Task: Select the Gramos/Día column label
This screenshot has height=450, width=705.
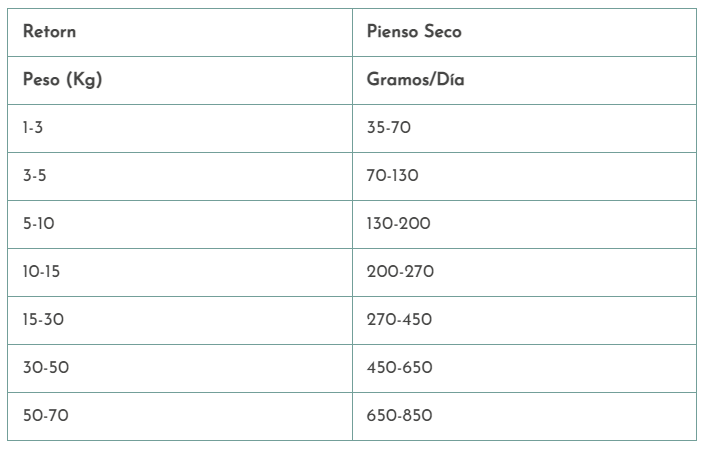Action: pyautogui.click(x=524, y=80)
